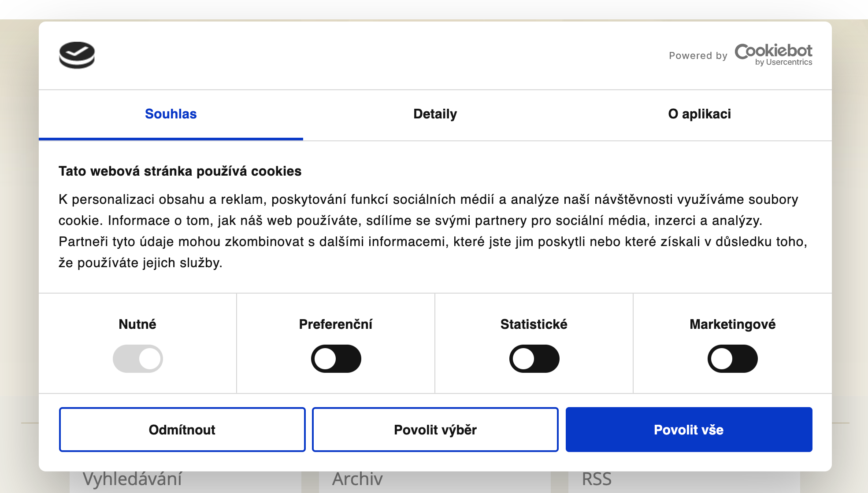Click the Preferenční category header
Viewport: 868px width, 493px height.
point(336,324)
